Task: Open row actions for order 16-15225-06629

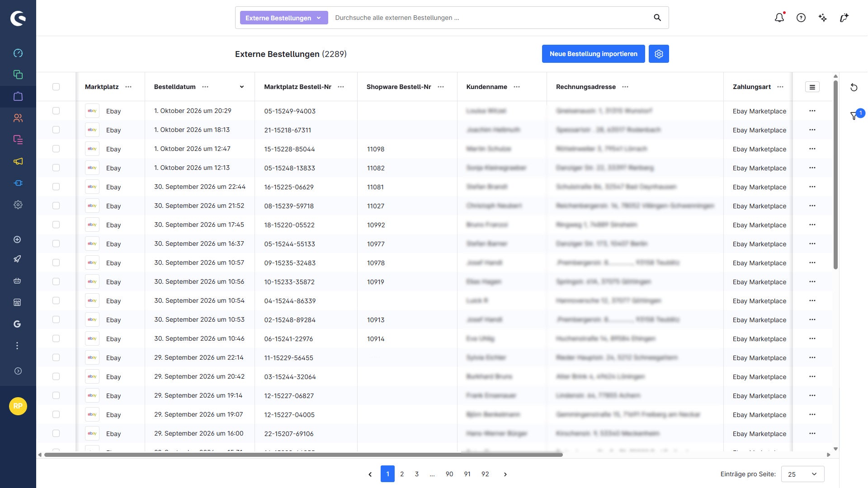Action: [812, 187]
